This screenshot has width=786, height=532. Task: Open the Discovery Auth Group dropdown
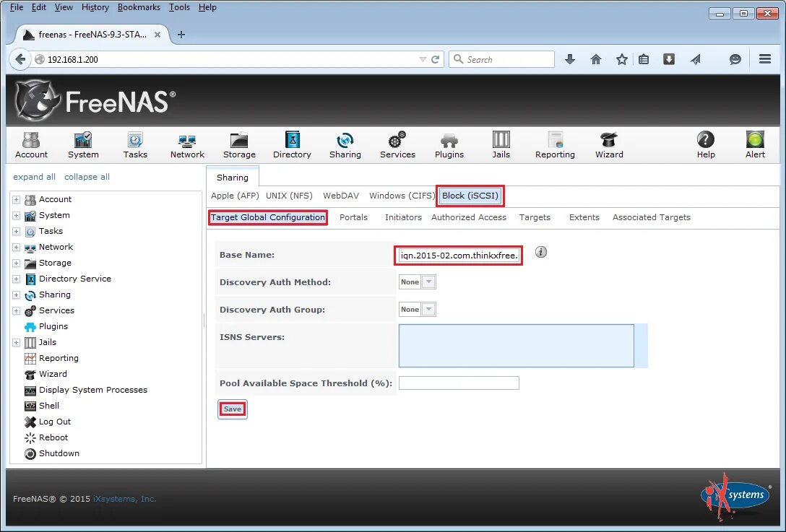428,310
